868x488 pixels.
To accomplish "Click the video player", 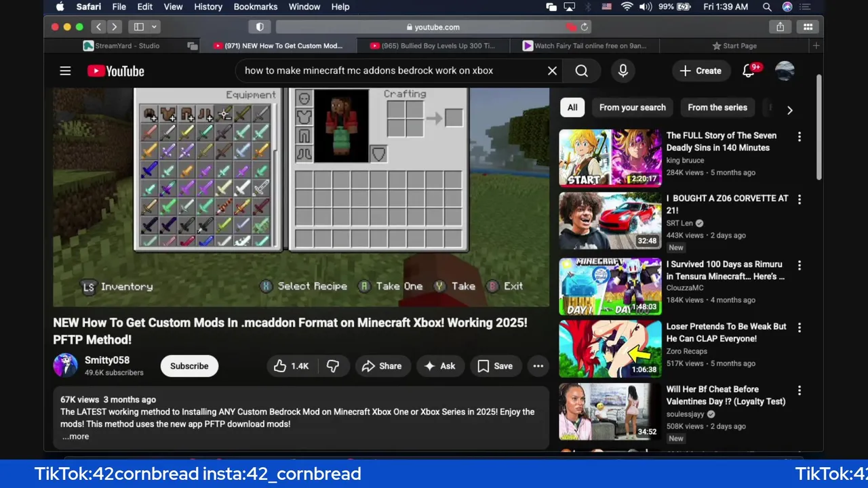I will (x=301, y=197).
